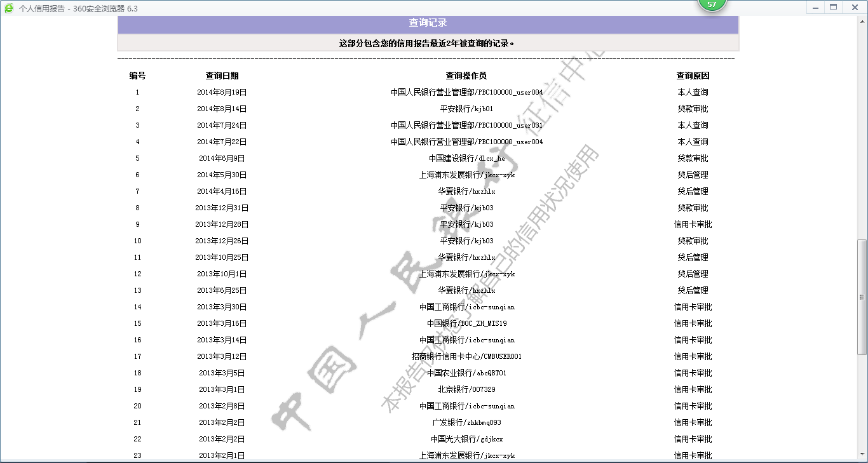868x463 pixels.
Task: Click the 360 browser logo in title bar
Action: 9,8
